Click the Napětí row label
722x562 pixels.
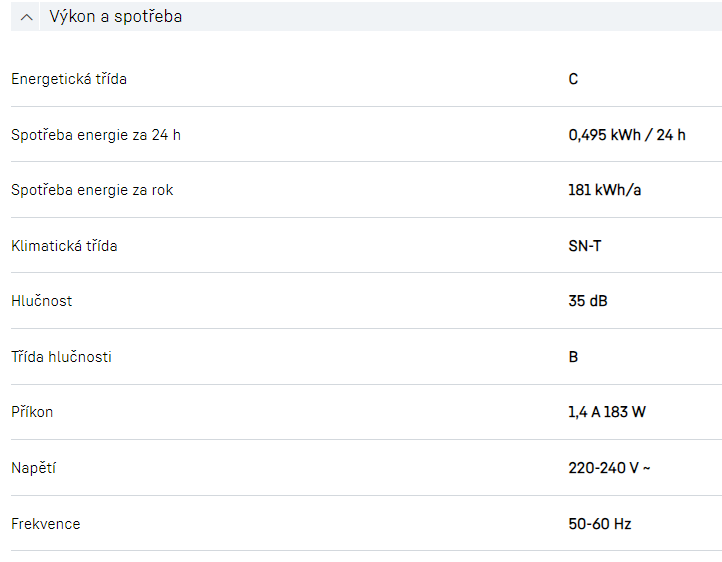click(x=33, y=468)
